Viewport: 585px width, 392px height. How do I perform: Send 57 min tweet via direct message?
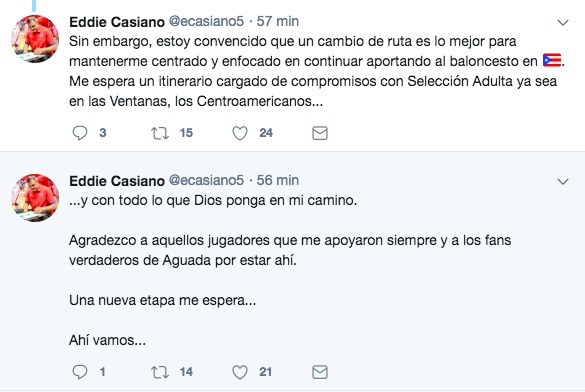pos(320,133)
